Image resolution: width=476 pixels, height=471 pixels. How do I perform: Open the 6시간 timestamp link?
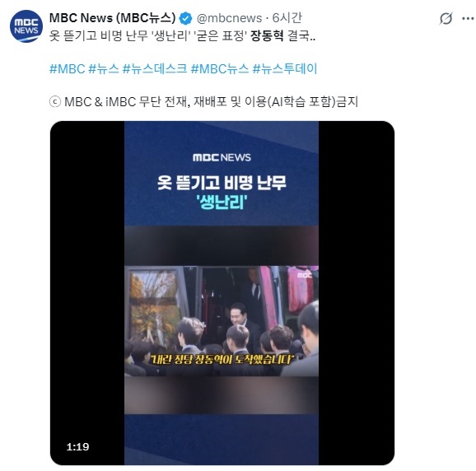tap(287, 18)
